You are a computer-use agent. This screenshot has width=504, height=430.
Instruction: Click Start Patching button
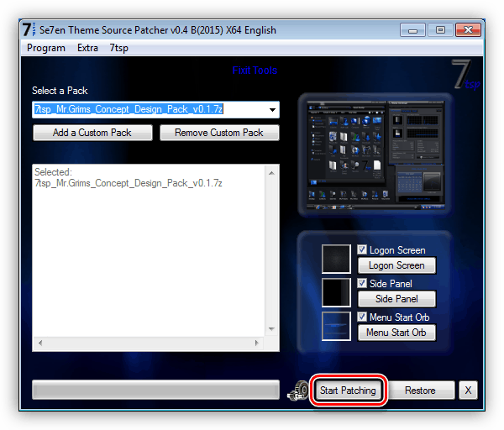pyautogui.click(x=348, y=391)
